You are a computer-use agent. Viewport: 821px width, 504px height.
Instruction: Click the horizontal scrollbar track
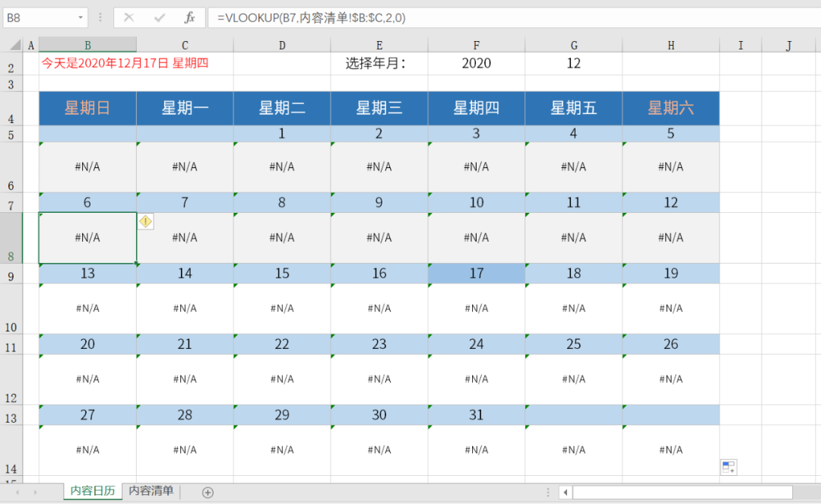click(x=683, y=492)
